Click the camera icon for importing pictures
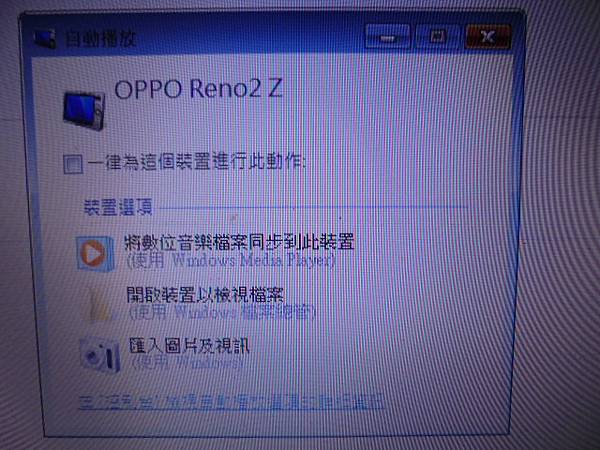Viewport: 600px width, 450px height. (x=100, y=355)
